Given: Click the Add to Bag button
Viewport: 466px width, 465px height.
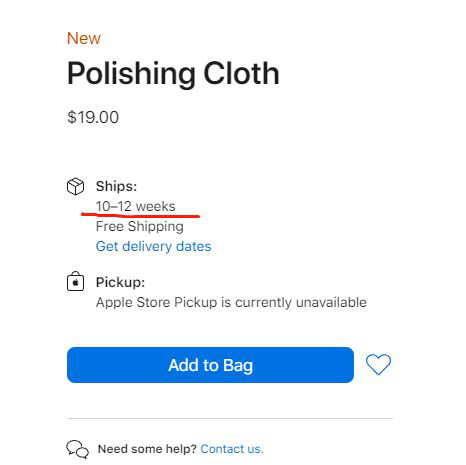Looking at the screenshot, I should tap(210, 365).
